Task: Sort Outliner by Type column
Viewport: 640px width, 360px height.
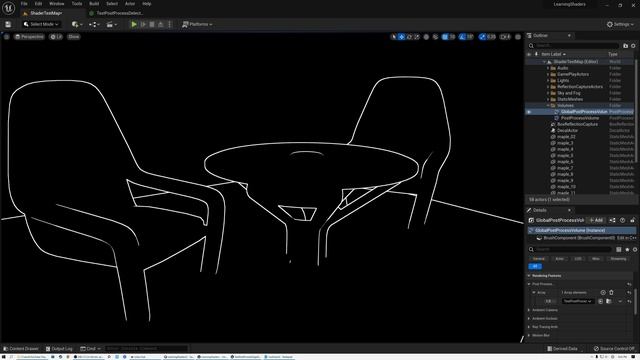Action: click(x=613, y=54)
